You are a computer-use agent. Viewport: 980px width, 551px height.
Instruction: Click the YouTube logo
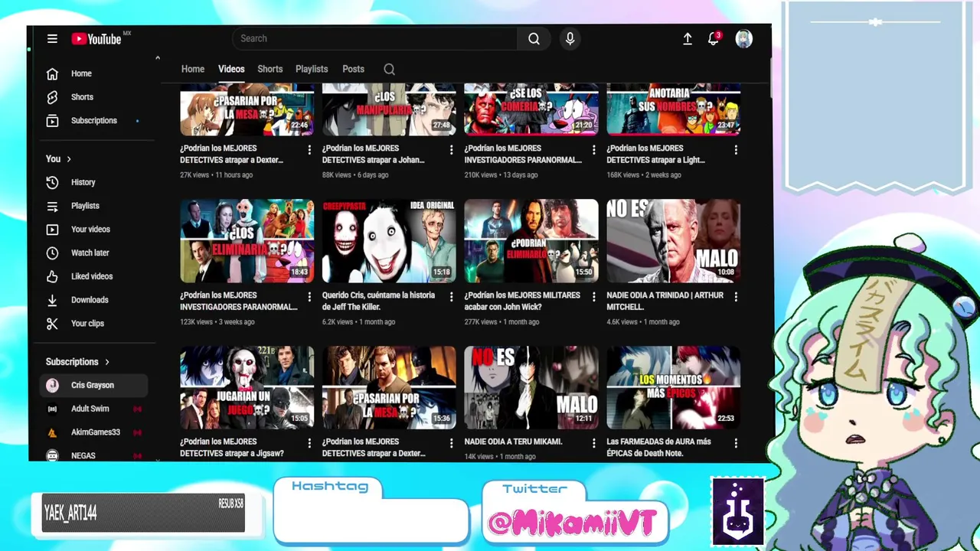tap(97, 39)
